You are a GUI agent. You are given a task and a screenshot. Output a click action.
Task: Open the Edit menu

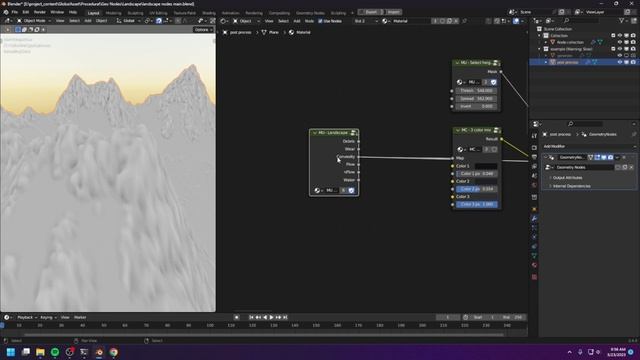click(26, 12)
